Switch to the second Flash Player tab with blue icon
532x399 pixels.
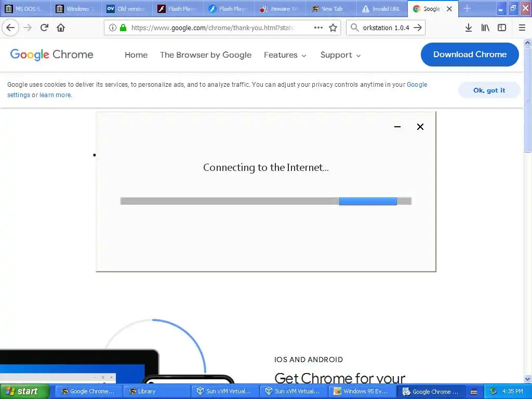[x=229, y=9]
